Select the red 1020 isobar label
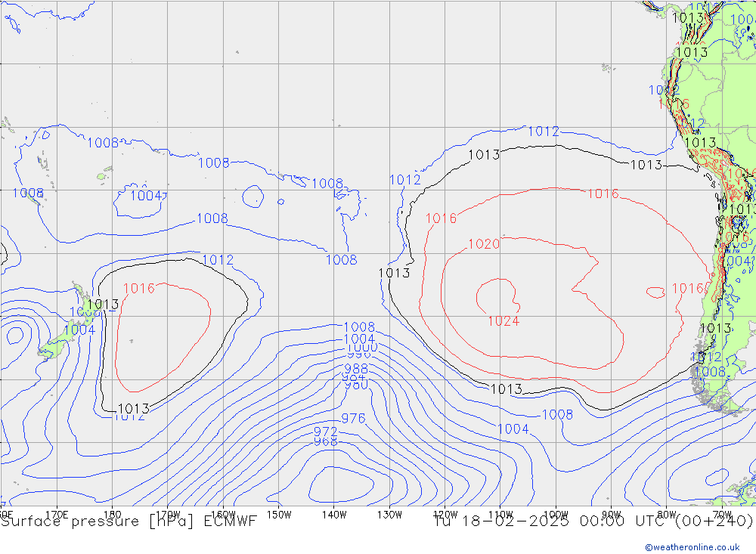 point(484,244)
